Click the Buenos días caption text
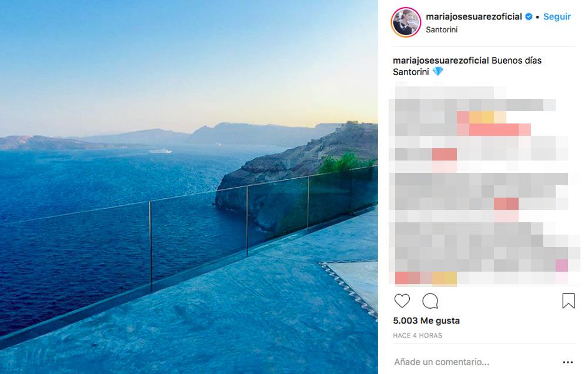 pos(516,61)
